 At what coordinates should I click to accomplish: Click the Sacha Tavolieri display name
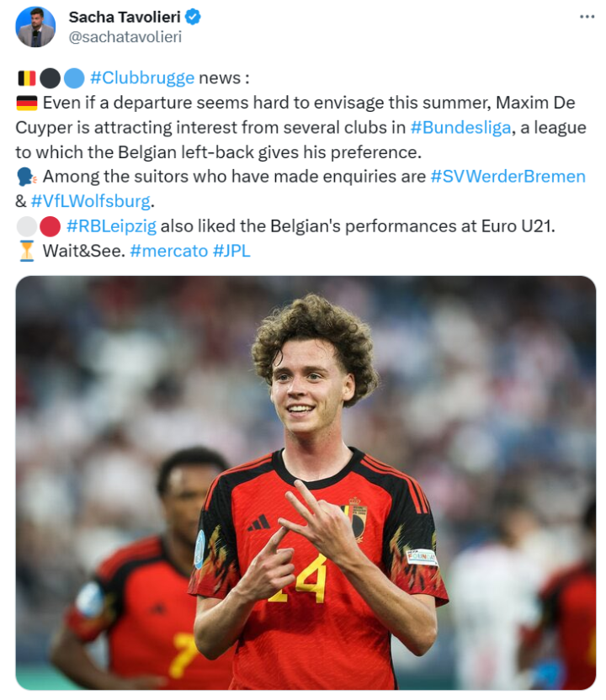click(x=125, y=18)
